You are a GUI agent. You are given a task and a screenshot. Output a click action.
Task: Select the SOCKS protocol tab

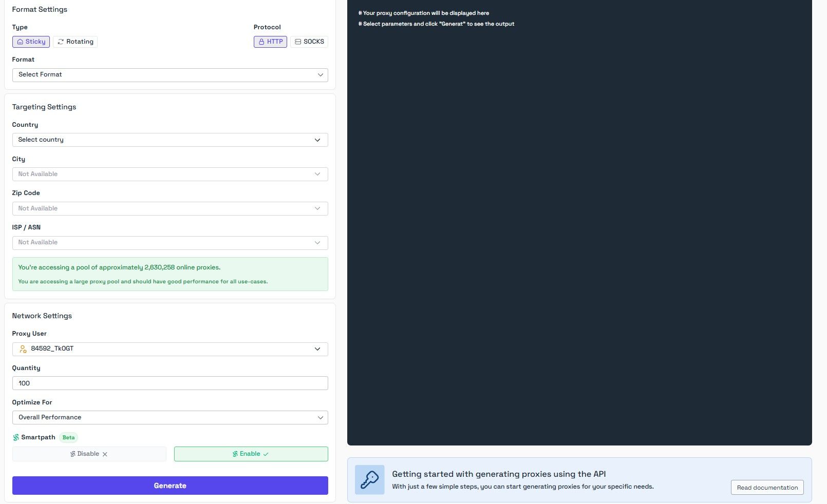coord(309,42)
